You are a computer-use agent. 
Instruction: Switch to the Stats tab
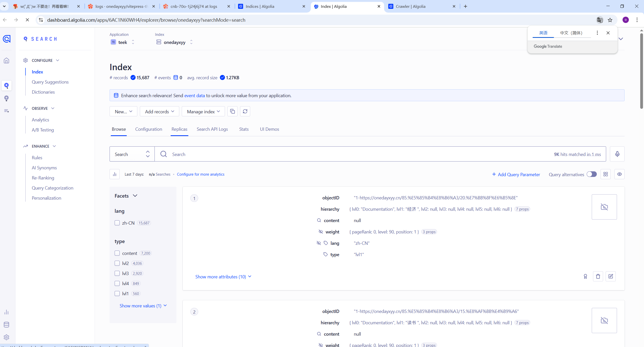coord(244,129)
